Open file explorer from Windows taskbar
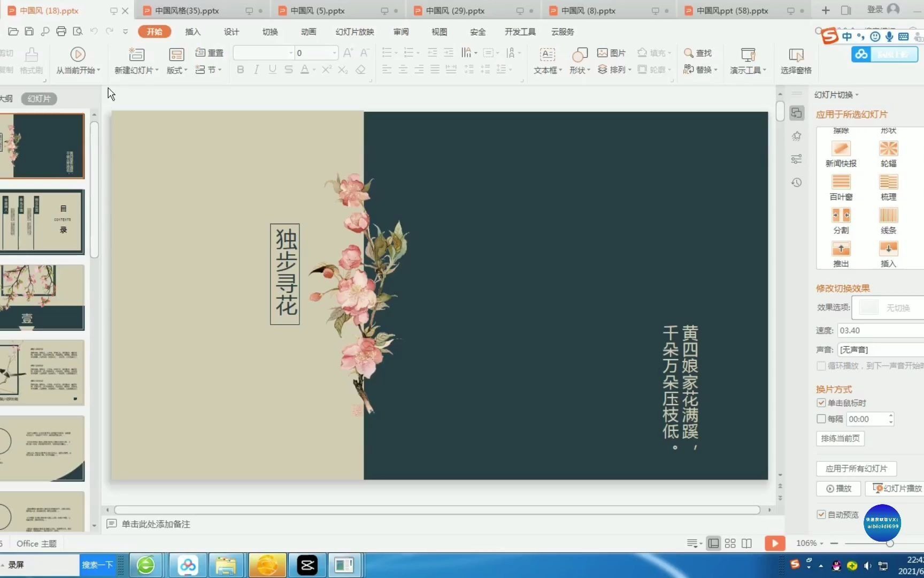Image resolution: width=924 pixels, height=578 pixels. (x=226, y=565)
